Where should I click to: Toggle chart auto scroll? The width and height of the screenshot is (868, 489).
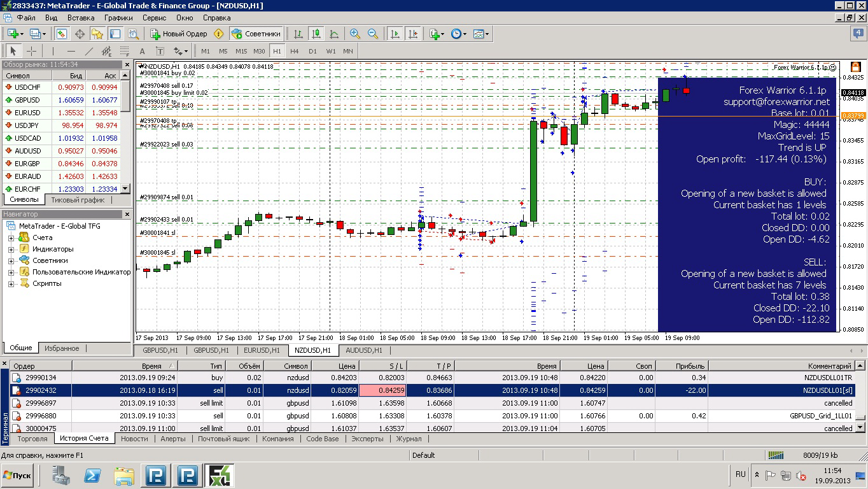[395, 34]
